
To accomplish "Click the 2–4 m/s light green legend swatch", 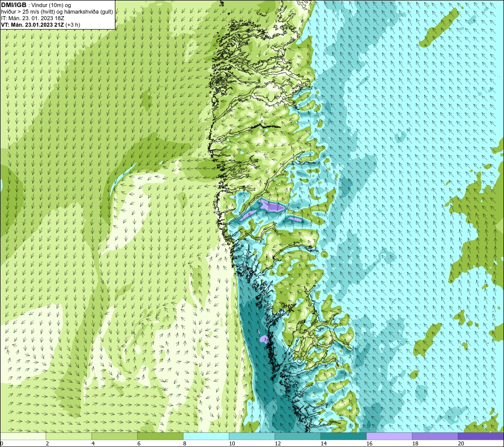I will coord(69,436).
